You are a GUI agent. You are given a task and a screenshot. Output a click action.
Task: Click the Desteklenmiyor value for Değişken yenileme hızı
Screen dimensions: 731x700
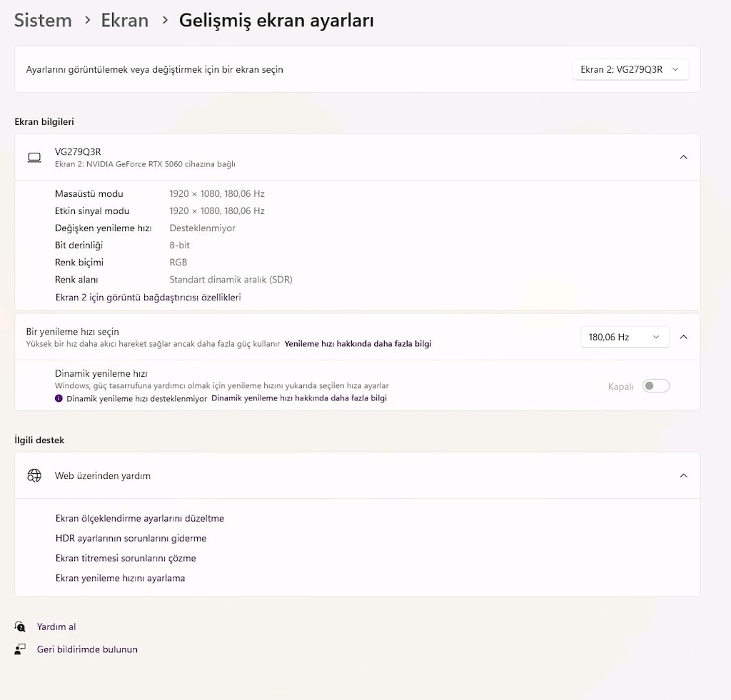pyautogui.click(x=202, y=228)
